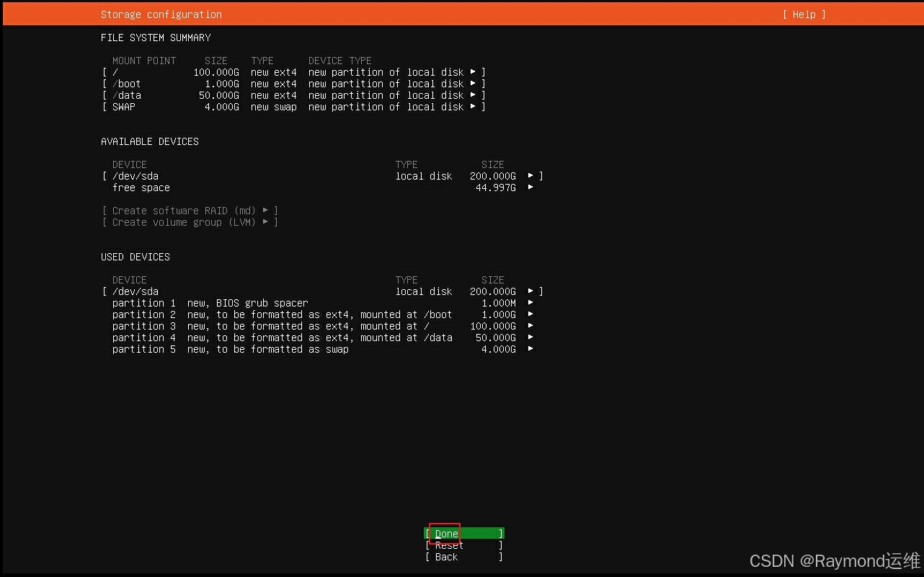This screenshot has height=577, width=924.
Task: Click the MOUNT POINT column header
Action: [x=144, y=61]
